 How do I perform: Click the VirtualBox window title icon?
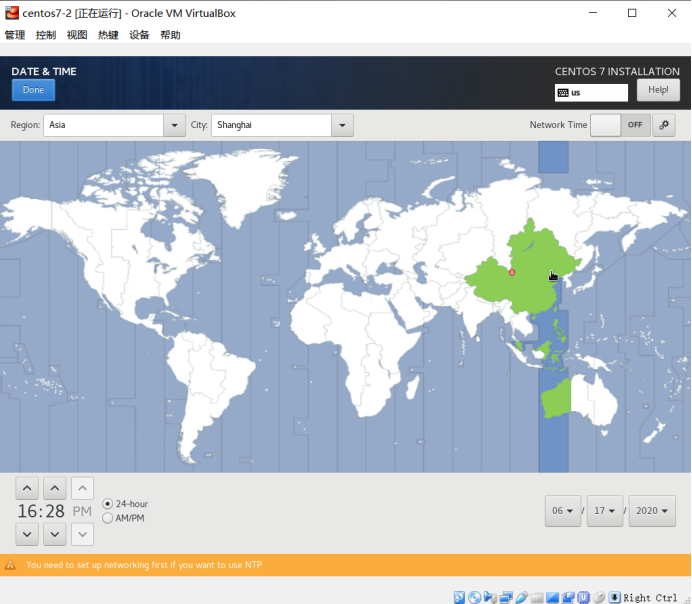(x=12, y=13)
